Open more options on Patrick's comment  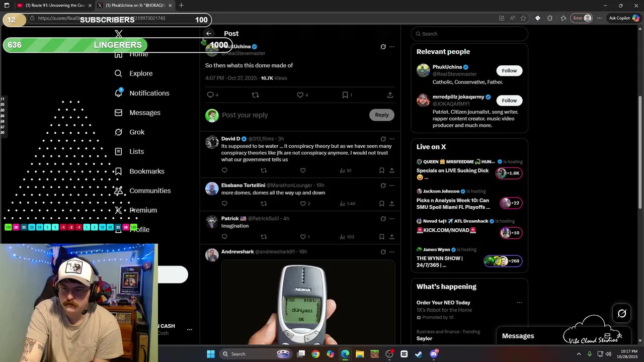pos(392,219)
